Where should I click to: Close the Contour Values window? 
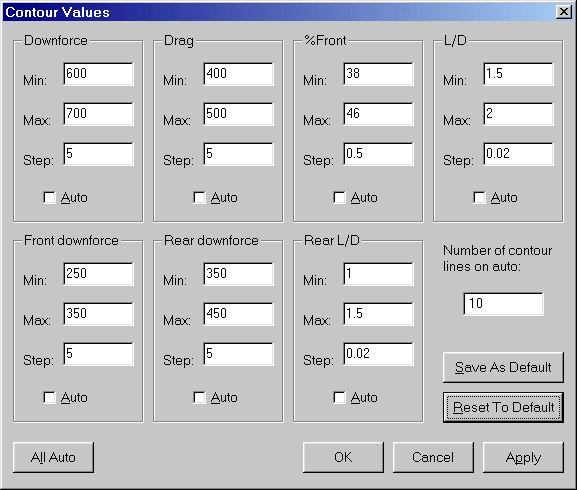pos(564,12)
